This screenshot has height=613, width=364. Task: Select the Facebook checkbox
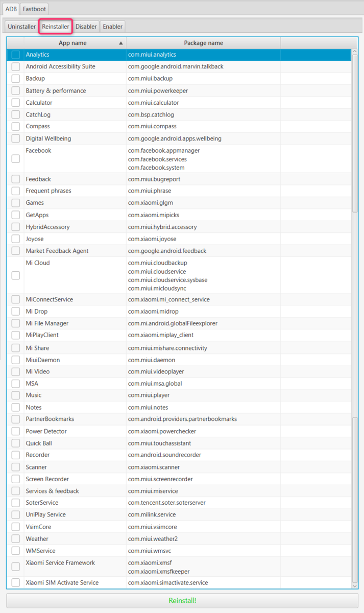[16, 159]
